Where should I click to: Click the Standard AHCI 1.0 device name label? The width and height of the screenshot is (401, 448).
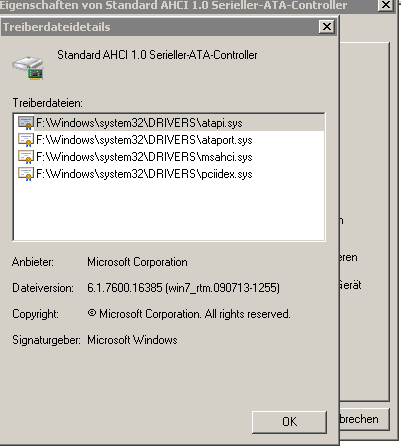pos(157,55)
